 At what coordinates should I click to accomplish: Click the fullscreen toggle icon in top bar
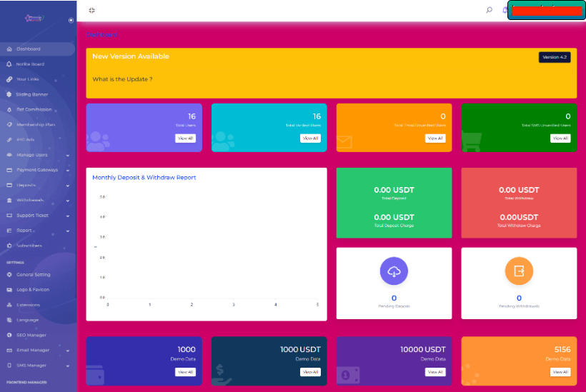coord(91,10)
